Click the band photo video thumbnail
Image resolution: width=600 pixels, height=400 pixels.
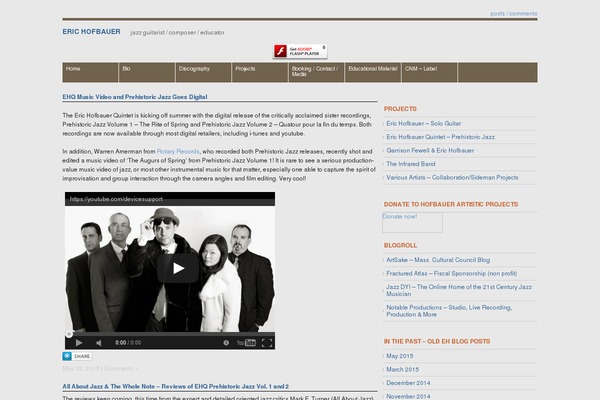point(170,269)
